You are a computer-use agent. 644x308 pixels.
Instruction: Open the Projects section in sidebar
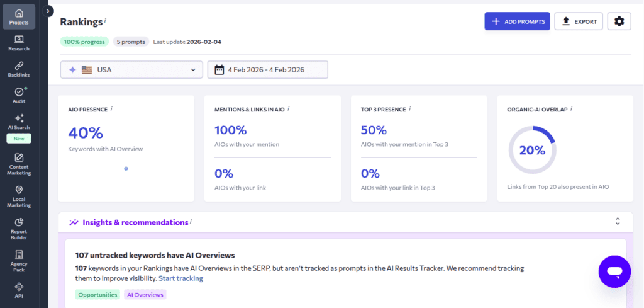(19, 16)
